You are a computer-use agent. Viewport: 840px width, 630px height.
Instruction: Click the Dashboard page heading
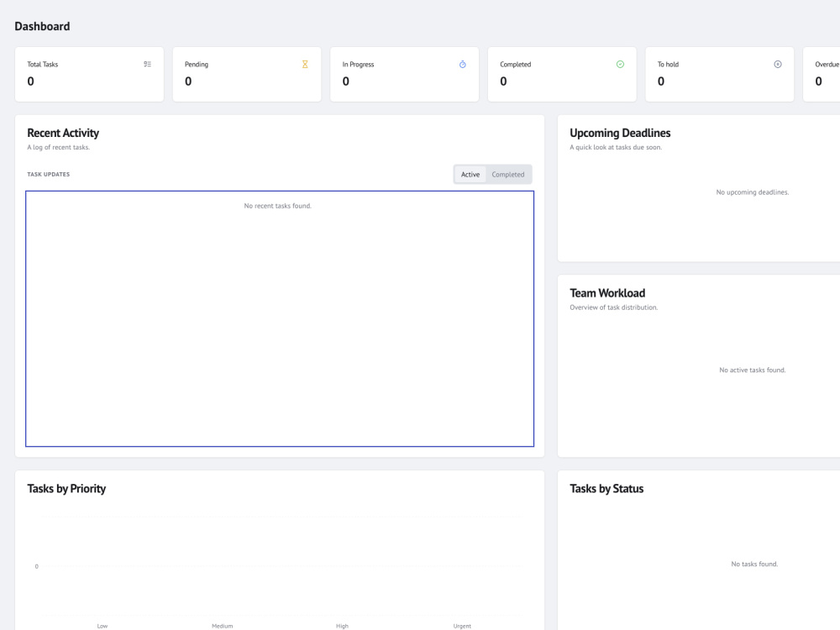(x=42, y=26)
